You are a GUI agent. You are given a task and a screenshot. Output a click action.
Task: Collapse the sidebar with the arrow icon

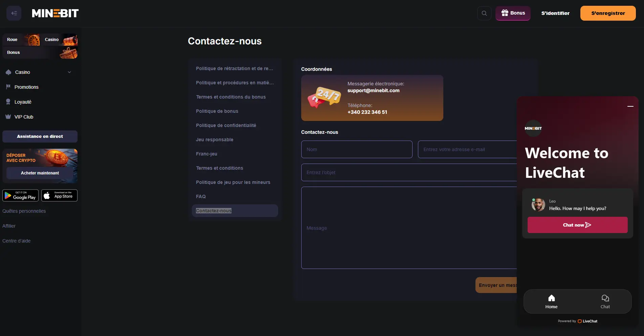pos(14,13)
